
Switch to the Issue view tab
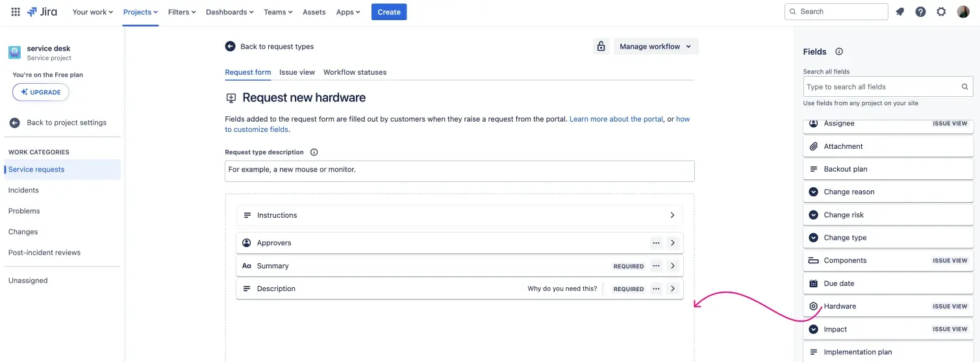pyautogui.click(x=297, y=72)
